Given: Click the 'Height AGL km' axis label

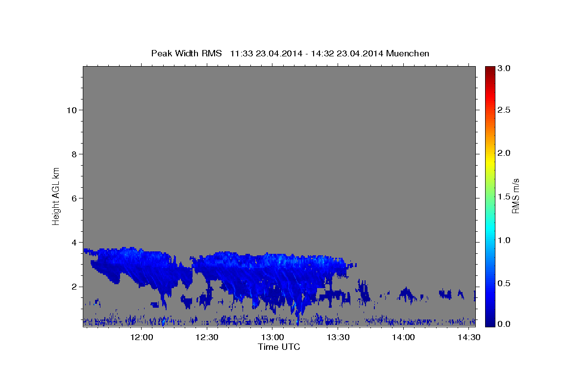Looking at the screenshot, I should (56, 196).
